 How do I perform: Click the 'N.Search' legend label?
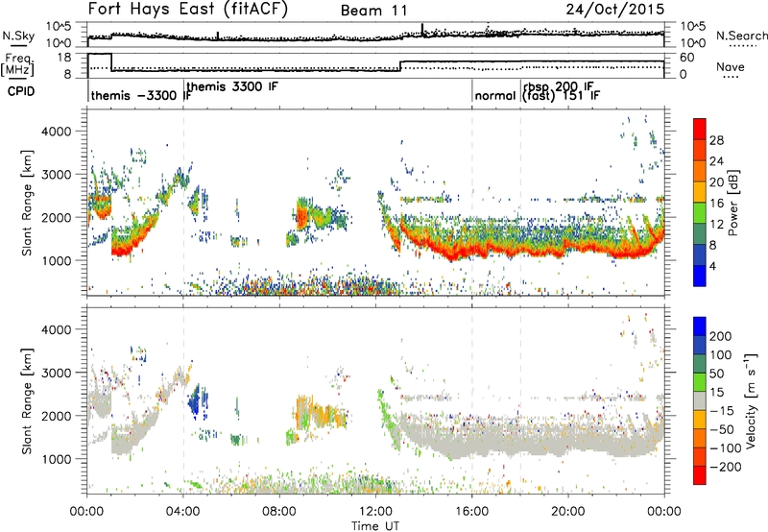[742, 36]
